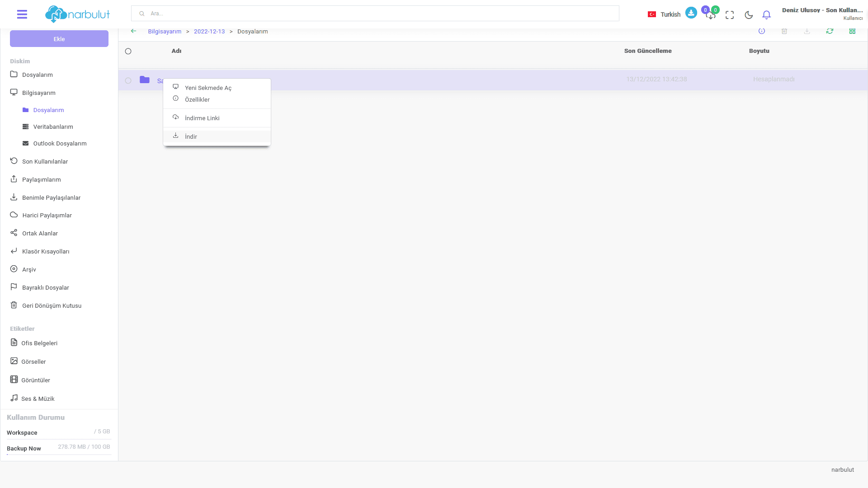The image size is (868, 488).
Task: Open 2022-12-13 breadcrumb link
Action: (209, 32)
